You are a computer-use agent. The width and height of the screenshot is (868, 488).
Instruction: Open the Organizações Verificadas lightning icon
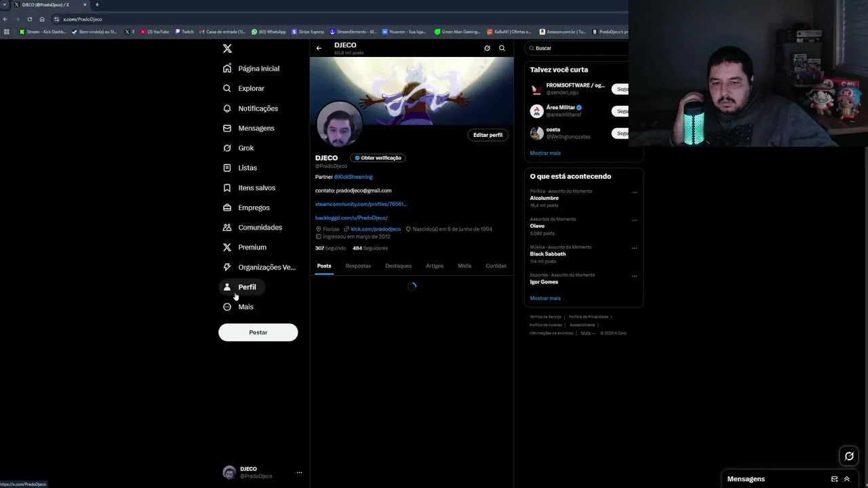pyautogui.click(x=227, y=267)
